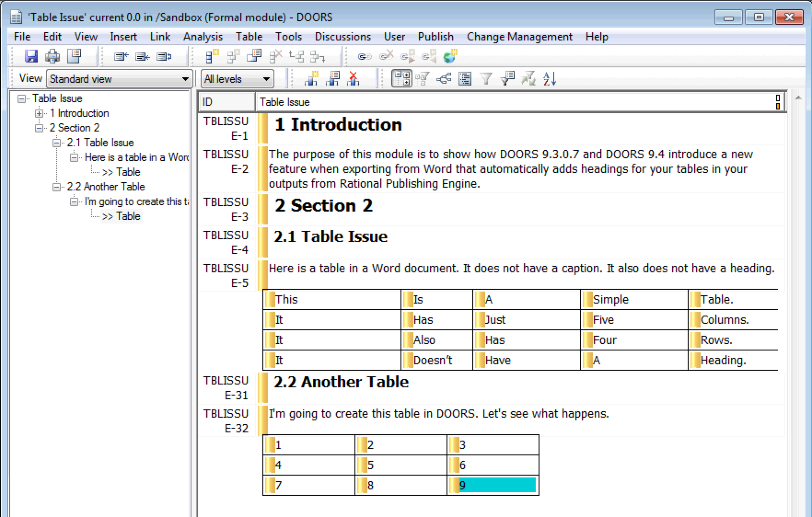Click the scroll up arrow of the module
The height and width of the screenshot is (517, 812).
point(799,98)
